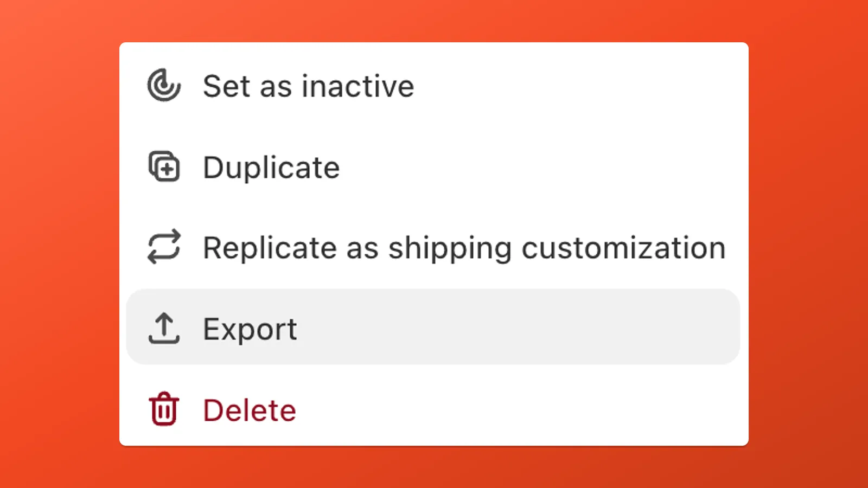Select the Set as inactive menu entry
868x488 pixels.
tap(308, 86)
